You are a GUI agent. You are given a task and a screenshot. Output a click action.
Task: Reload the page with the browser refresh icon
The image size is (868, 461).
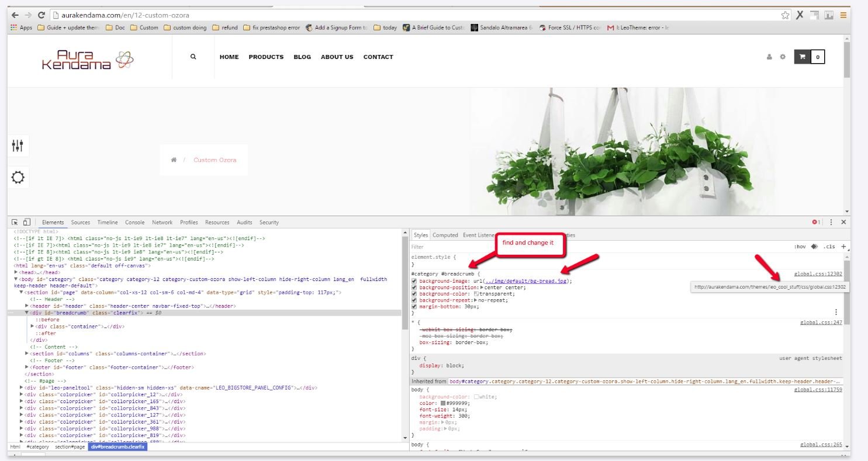(x=41, y=15)
